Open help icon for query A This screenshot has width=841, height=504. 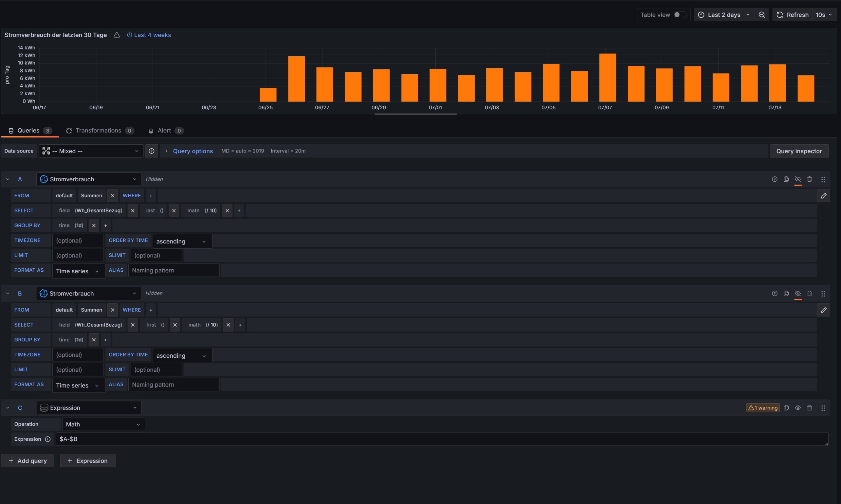point(775,179)
